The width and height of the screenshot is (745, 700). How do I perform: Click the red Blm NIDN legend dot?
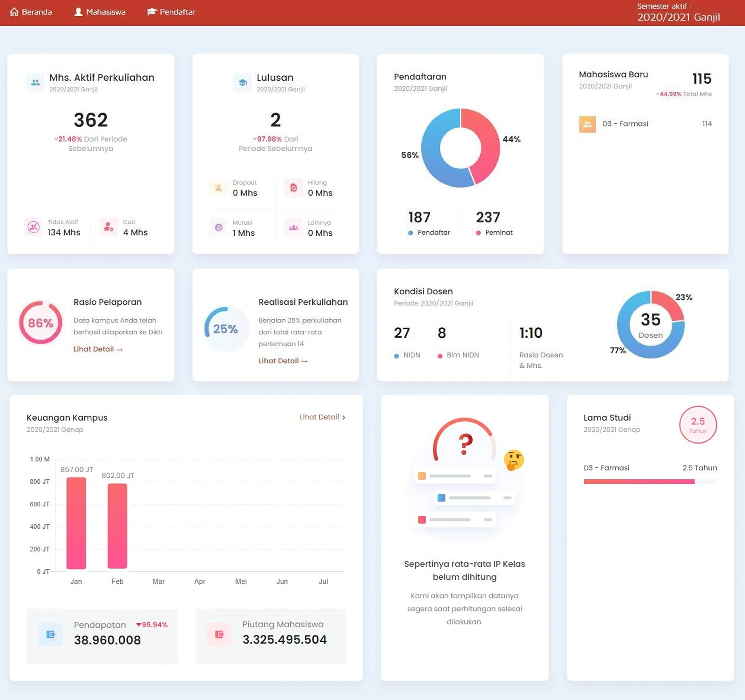440,356
